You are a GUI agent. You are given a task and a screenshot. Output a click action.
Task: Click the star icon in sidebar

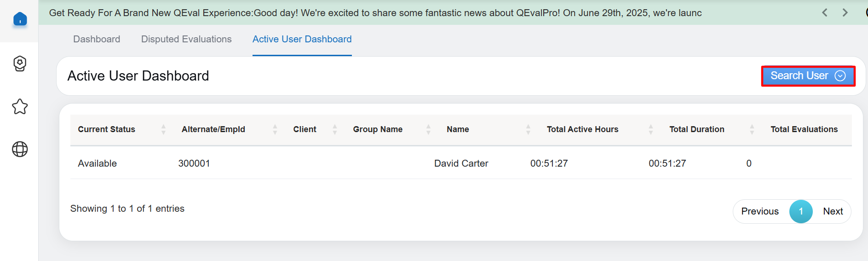pyautogui.click(x=20, y=107)
